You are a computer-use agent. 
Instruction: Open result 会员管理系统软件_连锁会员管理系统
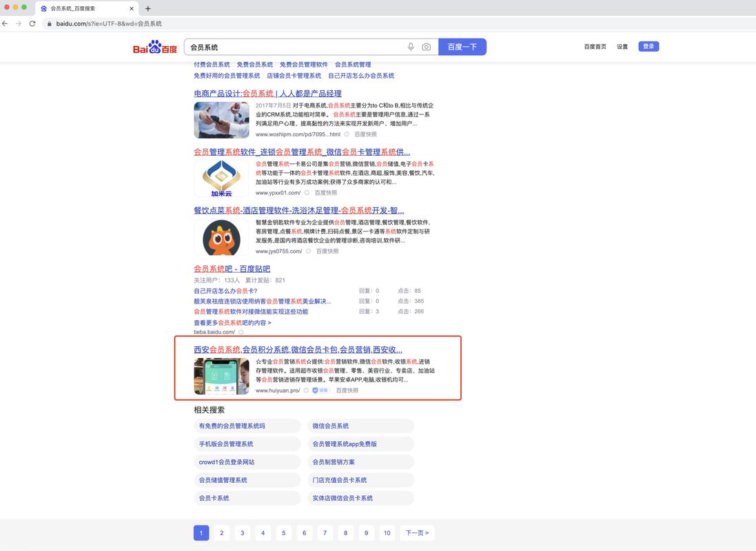[302, 152]
